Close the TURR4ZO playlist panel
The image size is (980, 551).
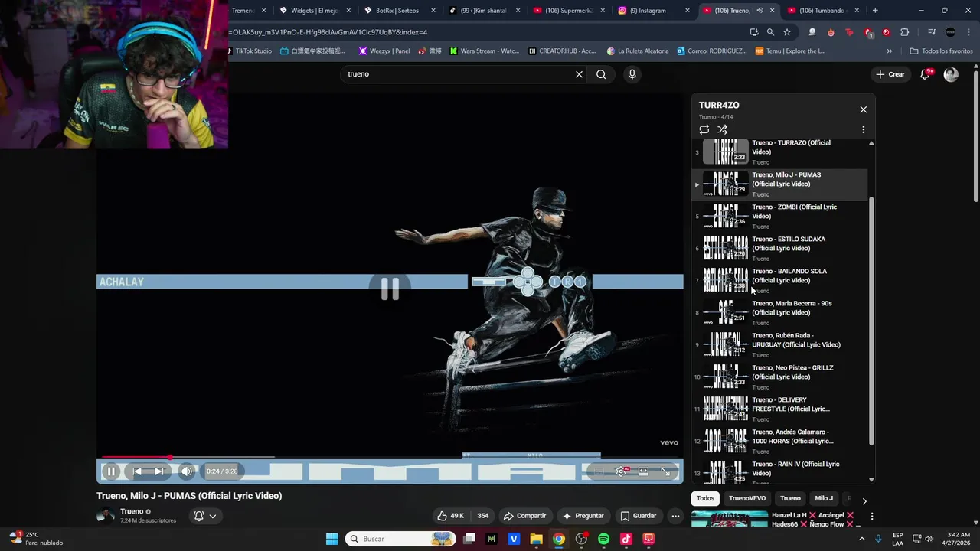(863, 109)
